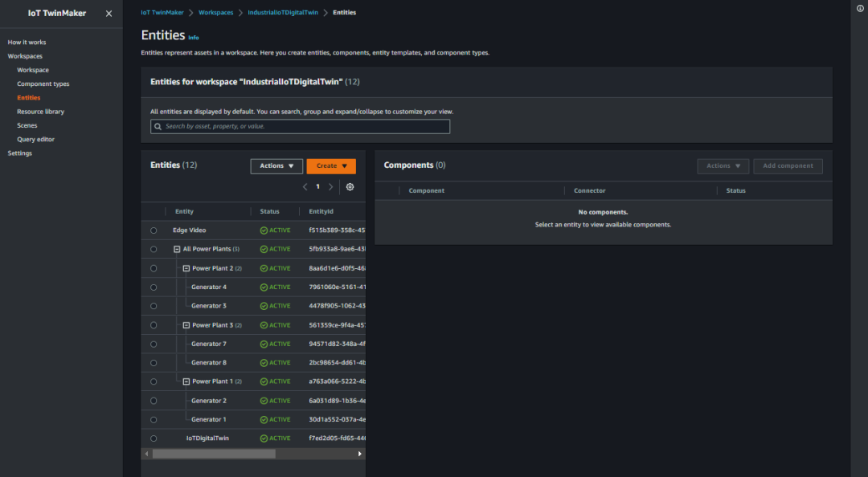868x477 pixels.
Task: Click the right arrow of horizontal scrollbar
Action: [360, 454]
